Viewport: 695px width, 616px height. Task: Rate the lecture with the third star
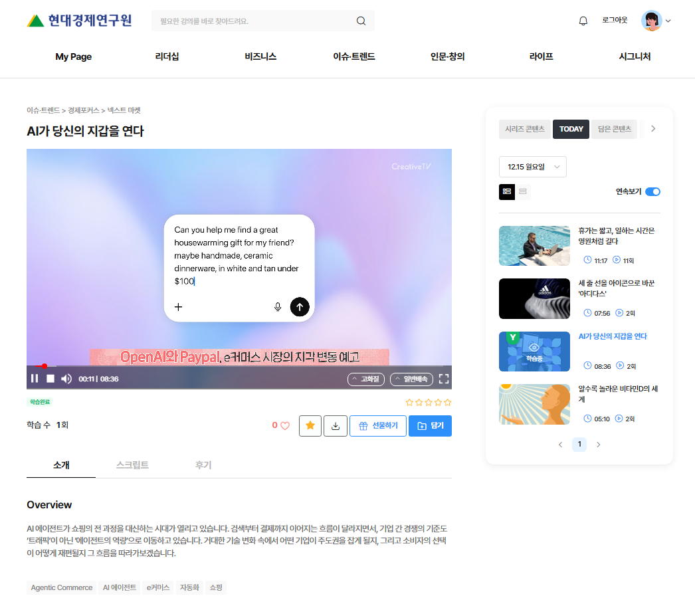pyautogui.click(x=429, y=402)
